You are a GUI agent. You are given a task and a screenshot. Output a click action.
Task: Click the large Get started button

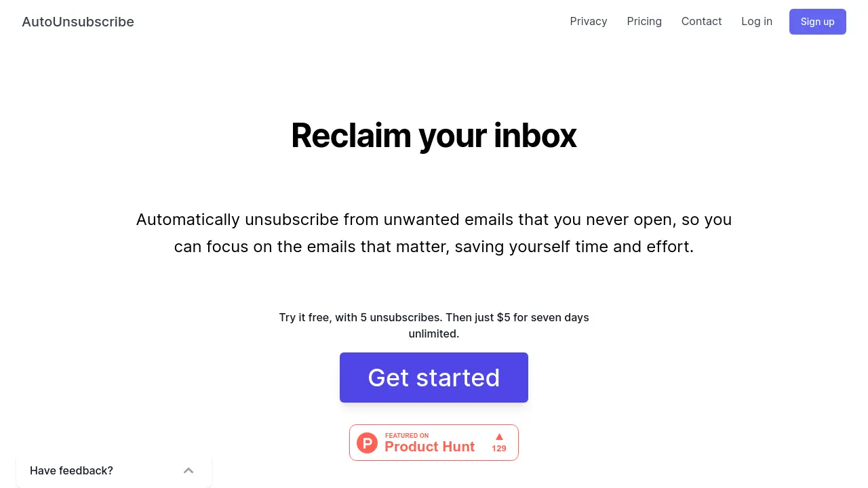tap(434, 378)
